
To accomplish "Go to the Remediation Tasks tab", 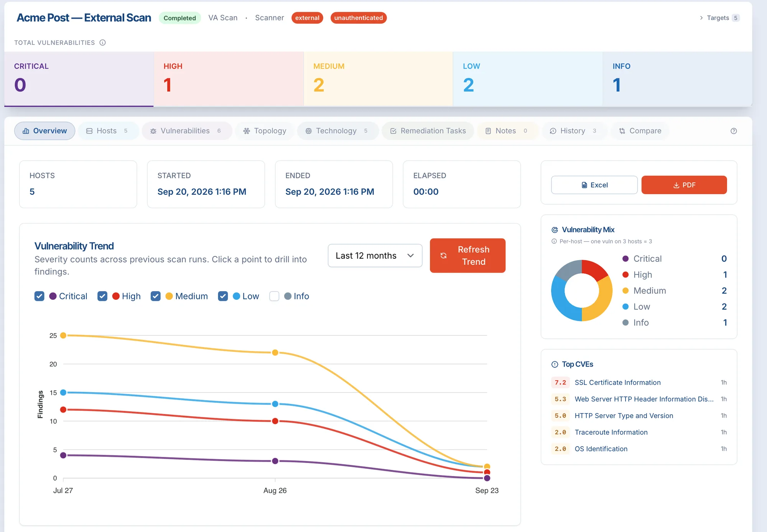I will [x=428, y=131].
